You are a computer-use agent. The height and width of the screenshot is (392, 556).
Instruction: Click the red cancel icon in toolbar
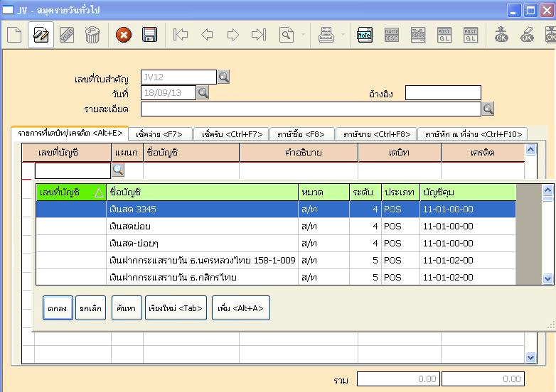124,36
